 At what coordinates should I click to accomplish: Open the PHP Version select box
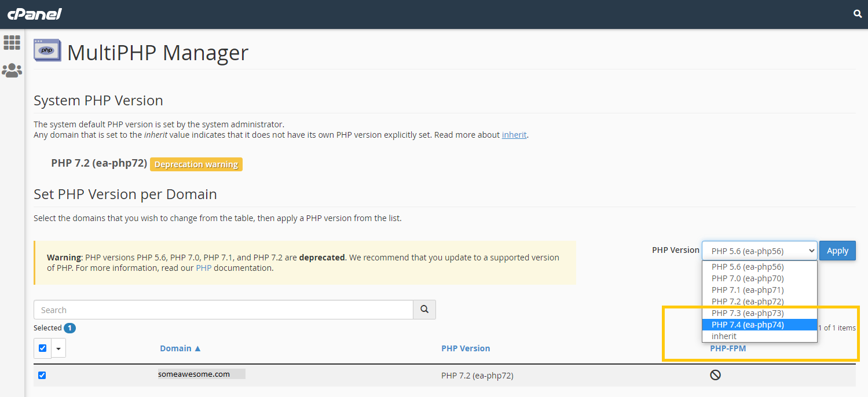759,251
